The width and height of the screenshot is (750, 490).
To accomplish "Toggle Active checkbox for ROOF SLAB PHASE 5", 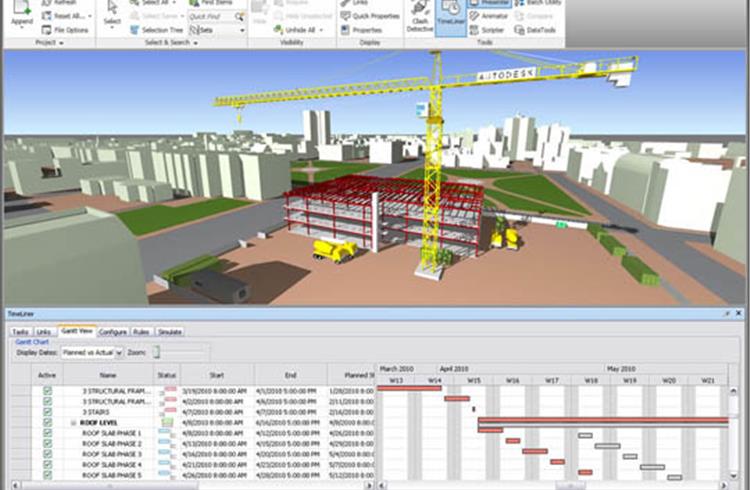I will 47,475.
